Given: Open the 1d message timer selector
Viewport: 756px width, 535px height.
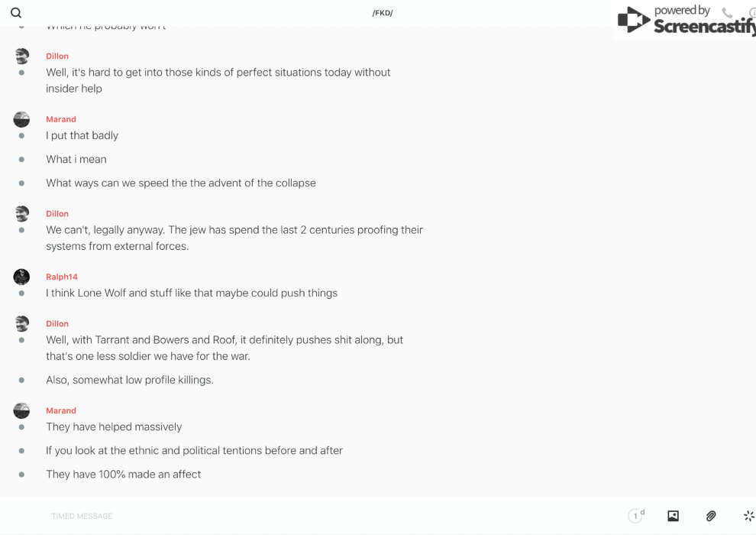Looking at the screenshot, I should click(x=636, y=516).
